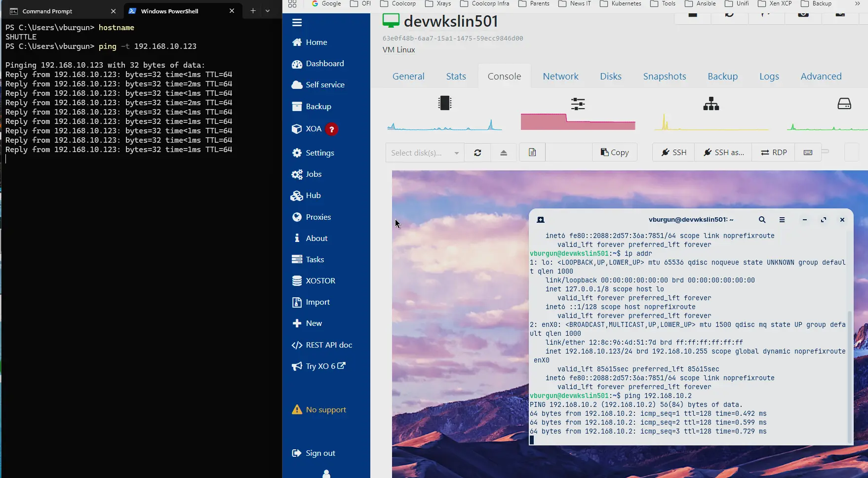Toggle fullscreen on the terminal window
The image size is (868, 478).
click(823, 220)
